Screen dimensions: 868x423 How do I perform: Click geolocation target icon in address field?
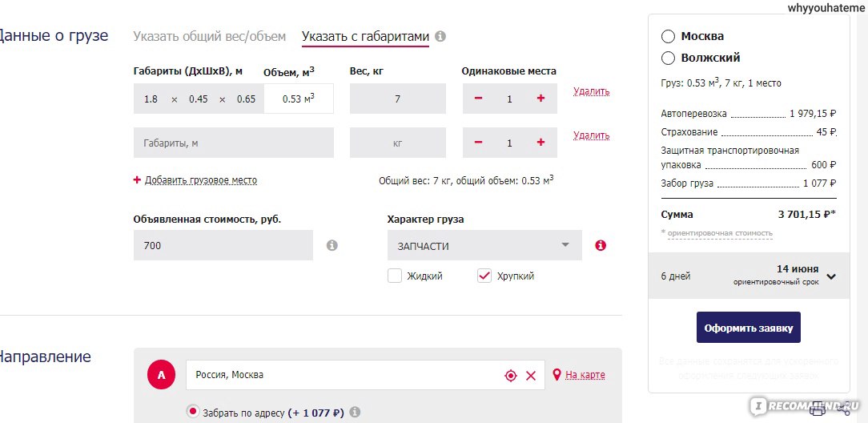pos(511,375)
